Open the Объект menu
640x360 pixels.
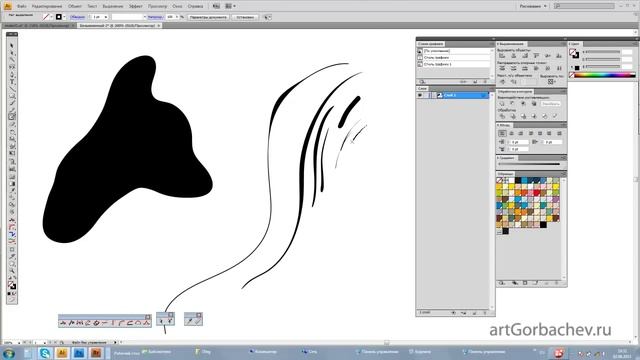75,6
